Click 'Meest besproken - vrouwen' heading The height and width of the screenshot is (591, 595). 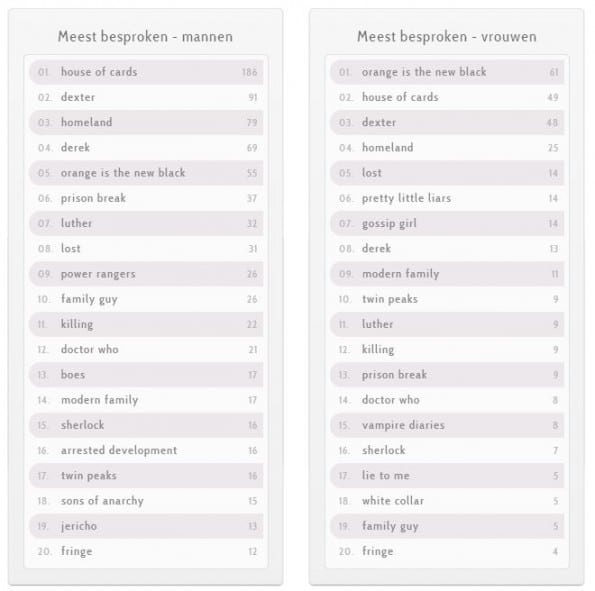point(447,37)
